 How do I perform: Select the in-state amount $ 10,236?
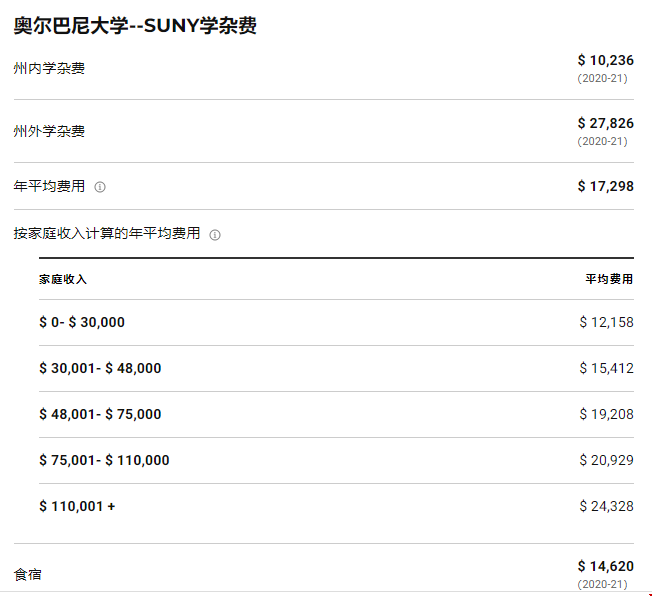click(x=605, y=60)
